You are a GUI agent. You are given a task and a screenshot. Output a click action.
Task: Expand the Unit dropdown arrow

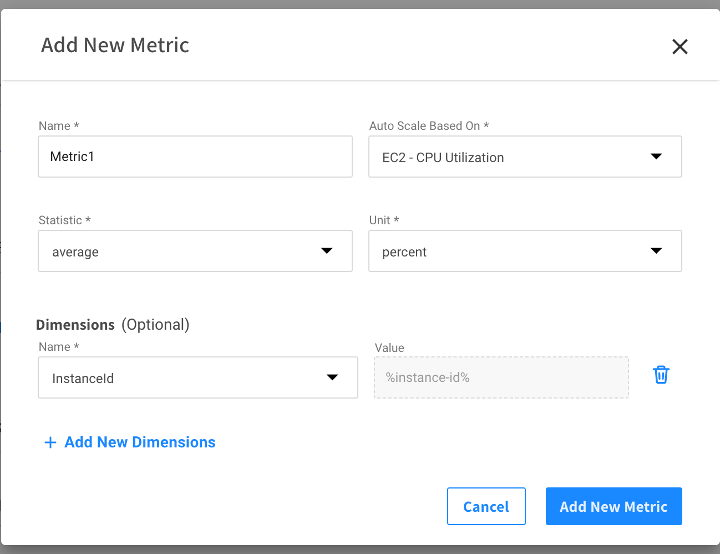(x=656, y=251)
